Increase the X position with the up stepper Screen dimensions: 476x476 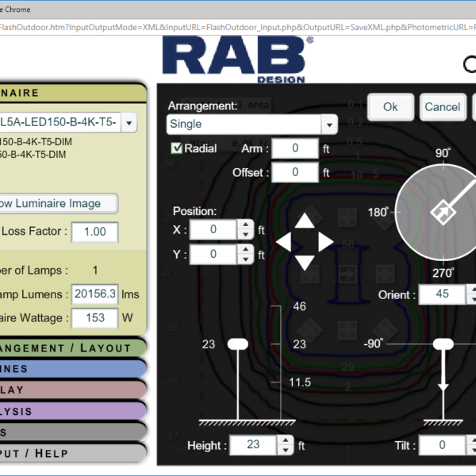click(x=245, y=225)
